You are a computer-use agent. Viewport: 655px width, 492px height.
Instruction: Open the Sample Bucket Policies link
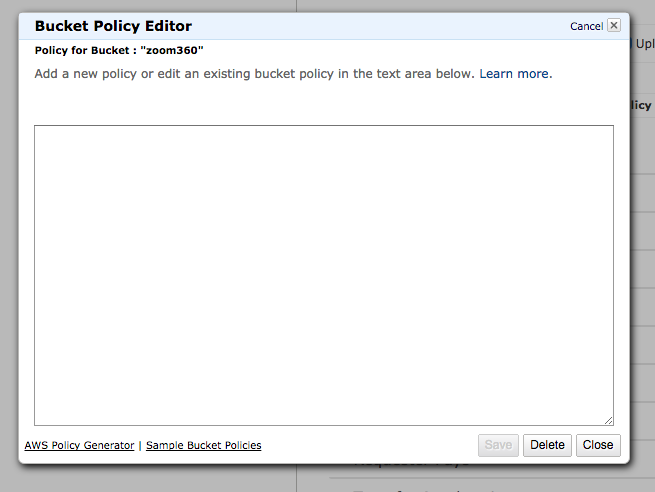(x=203, y=445)
